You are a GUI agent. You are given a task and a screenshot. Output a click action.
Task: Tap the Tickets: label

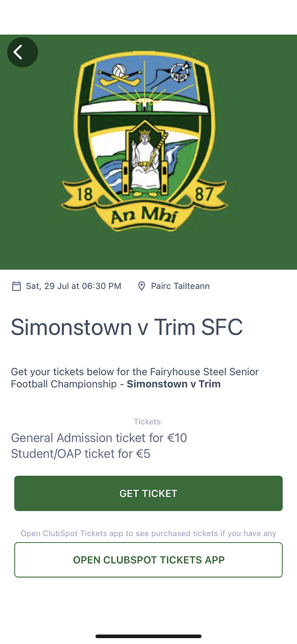[148, 422]
